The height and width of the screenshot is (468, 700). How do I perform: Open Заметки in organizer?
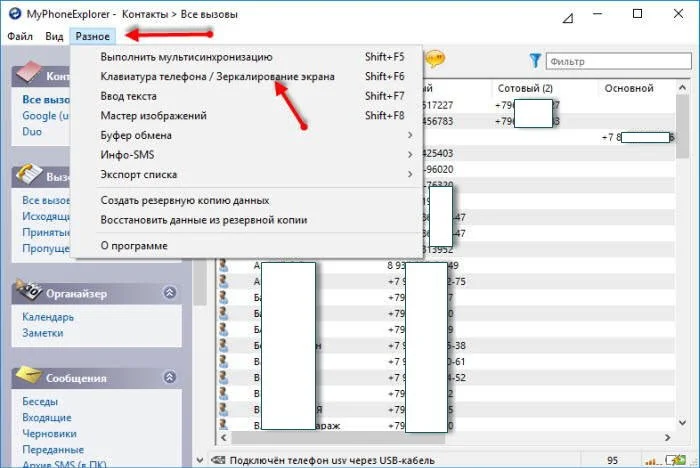pyautogui.click(x=43, y=333)
